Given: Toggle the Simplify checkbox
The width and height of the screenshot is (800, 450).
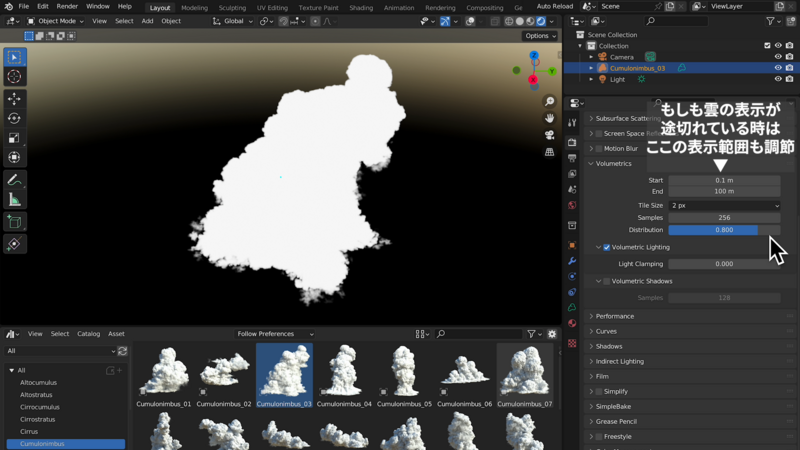Looking at the screenshot, I should [x=599, y=391].
